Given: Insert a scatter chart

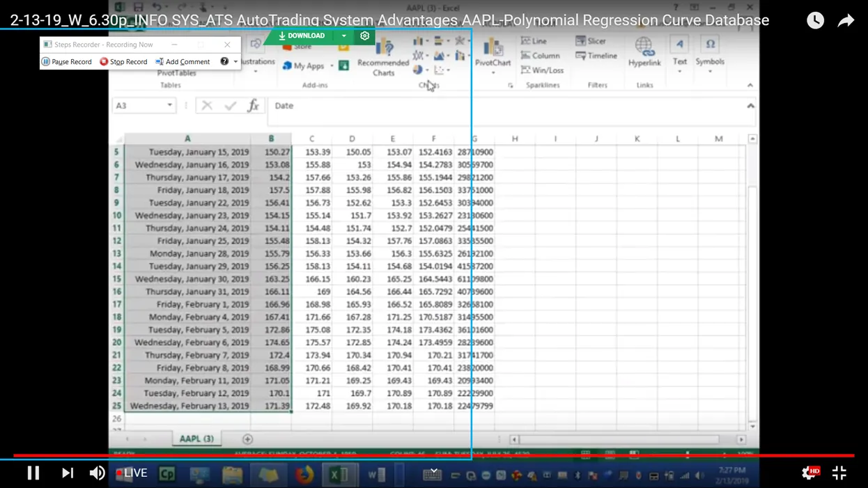Looking at the screenshot, I should 440,70.
